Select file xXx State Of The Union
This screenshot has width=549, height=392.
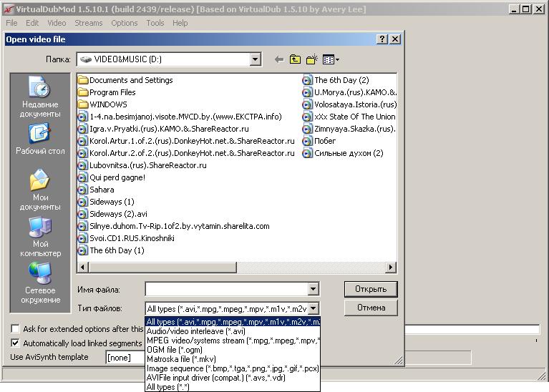click(349, 117)
